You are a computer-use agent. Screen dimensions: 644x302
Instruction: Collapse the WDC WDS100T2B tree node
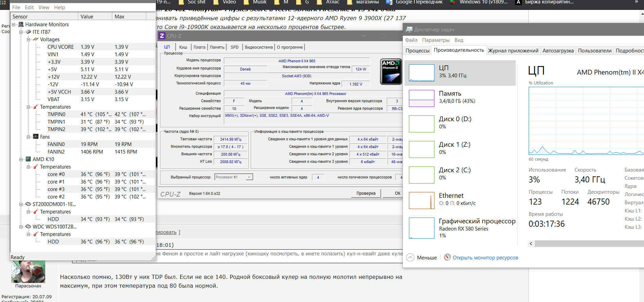coord(21,227)
